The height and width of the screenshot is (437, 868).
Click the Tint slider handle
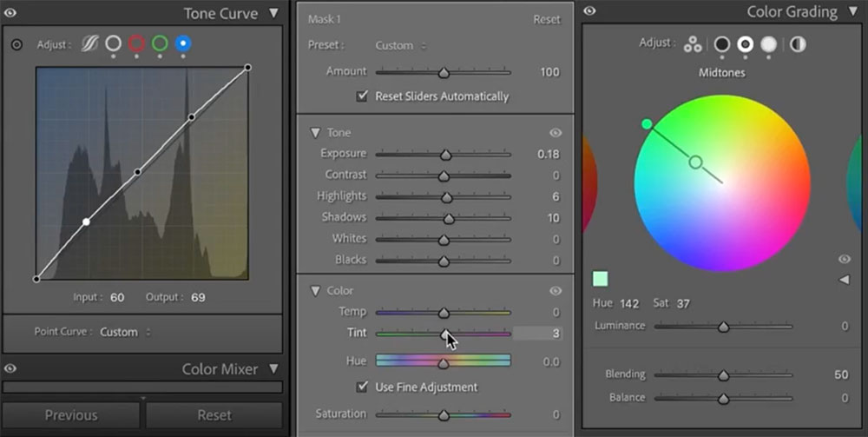(445, 334)
